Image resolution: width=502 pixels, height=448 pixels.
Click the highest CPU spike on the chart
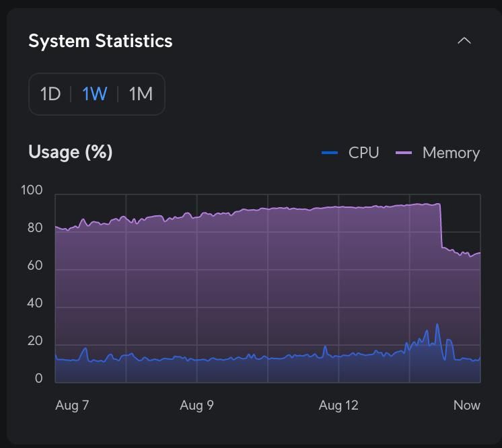[437, 326]
